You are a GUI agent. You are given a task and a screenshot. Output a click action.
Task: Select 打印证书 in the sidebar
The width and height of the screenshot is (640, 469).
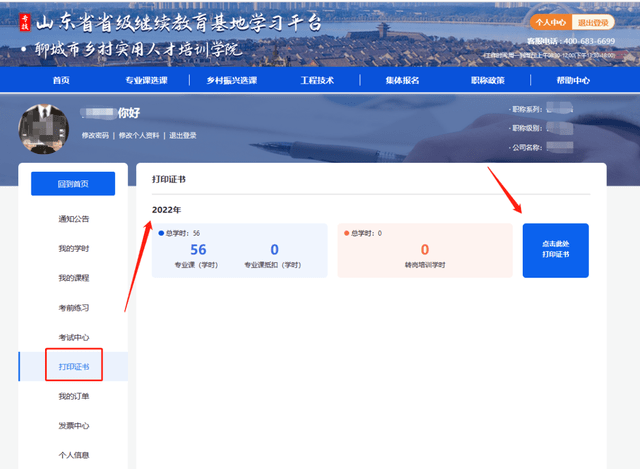(73, 367)
